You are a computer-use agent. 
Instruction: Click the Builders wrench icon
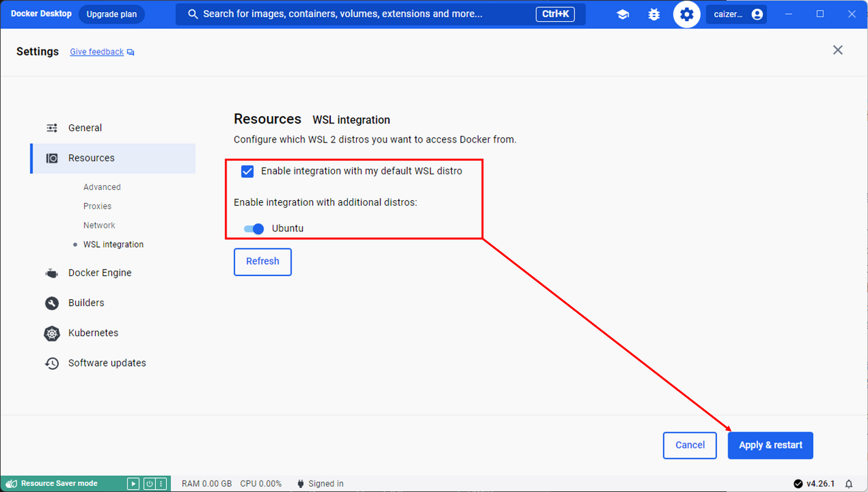point(52,303)
